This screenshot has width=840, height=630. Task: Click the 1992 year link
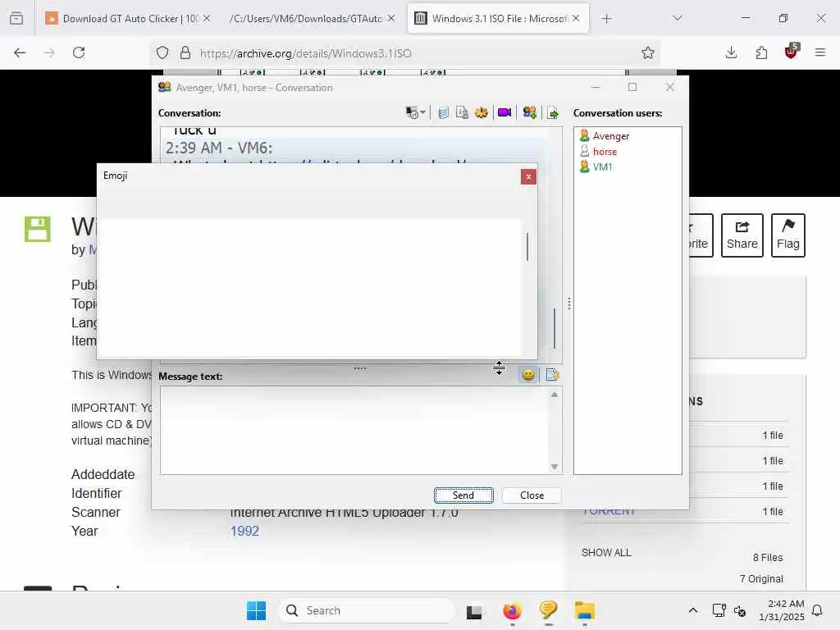pyautogui.click(x=244, y=531)
